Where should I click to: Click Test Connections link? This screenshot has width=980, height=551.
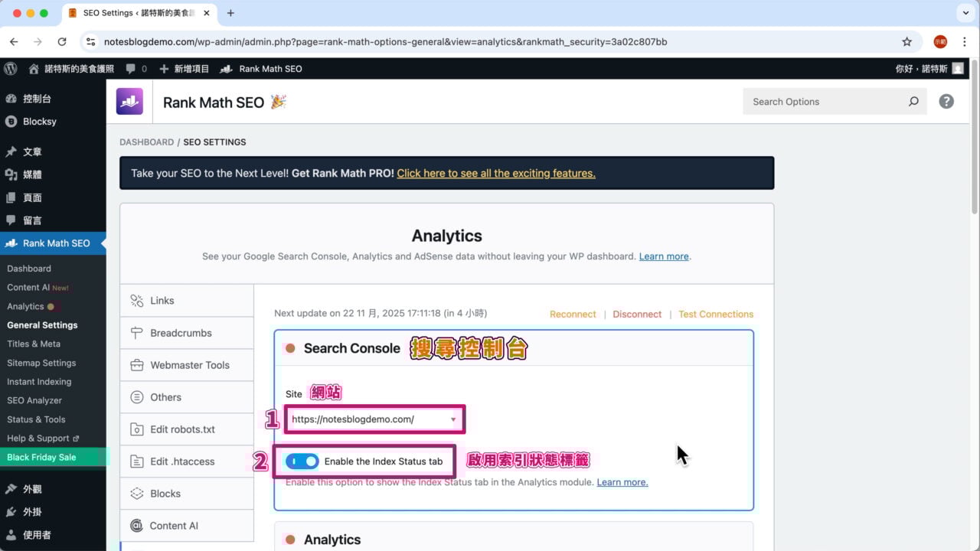pos(715,315)
